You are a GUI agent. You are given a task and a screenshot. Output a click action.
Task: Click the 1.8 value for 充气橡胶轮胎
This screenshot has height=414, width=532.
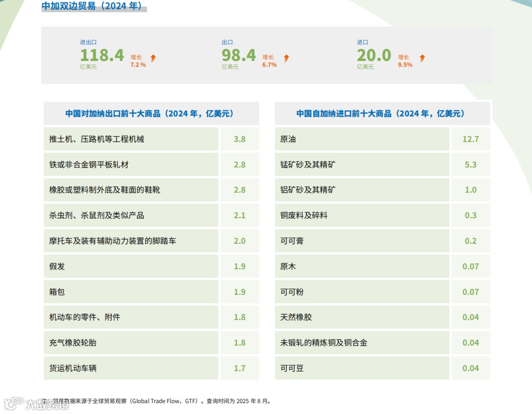click(x=239, y=343)
